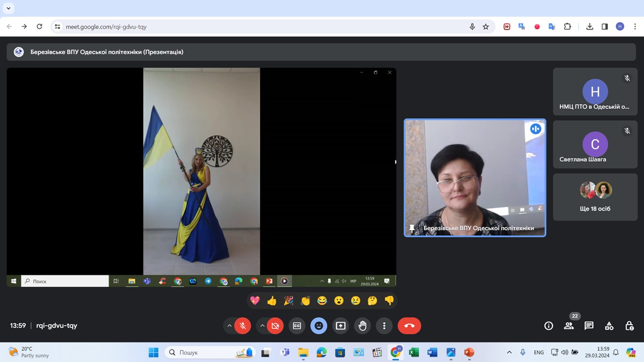The height and width of the screenshot is (362, 644).
Task: Send the clapping hands reaction
Action: coord(305,301)
